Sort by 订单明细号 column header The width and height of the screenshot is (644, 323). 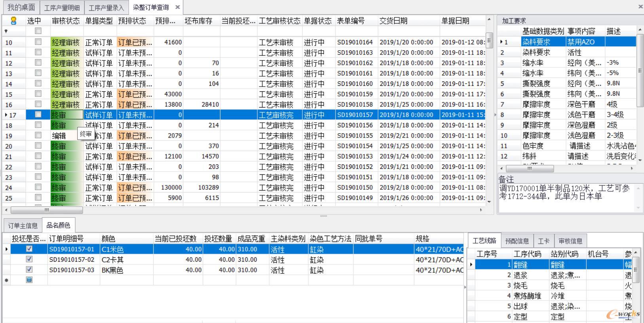tap(73, 239)
